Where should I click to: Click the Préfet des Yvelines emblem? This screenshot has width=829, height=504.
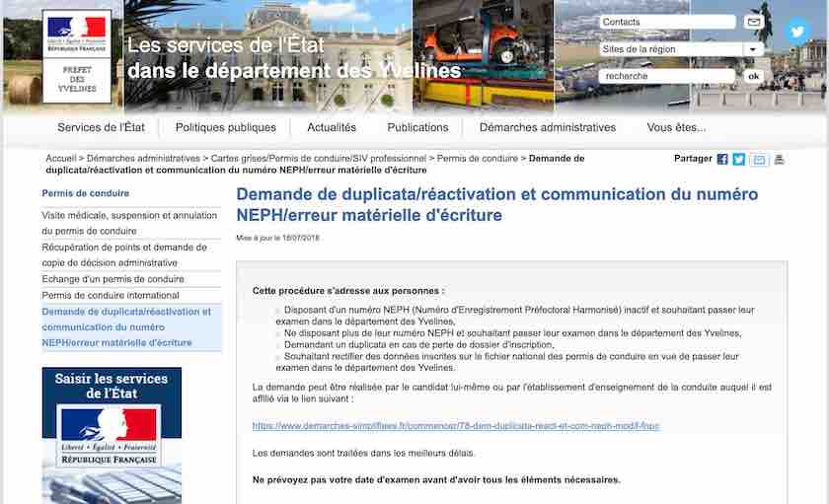pyautogui.click(x=77, y=80)
